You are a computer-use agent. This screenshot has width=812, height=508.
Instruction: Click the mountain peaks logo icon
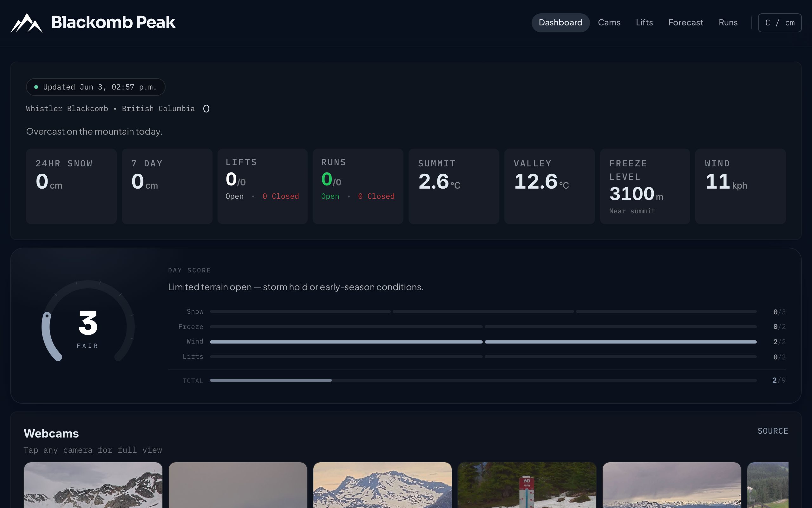click(27, 23)
